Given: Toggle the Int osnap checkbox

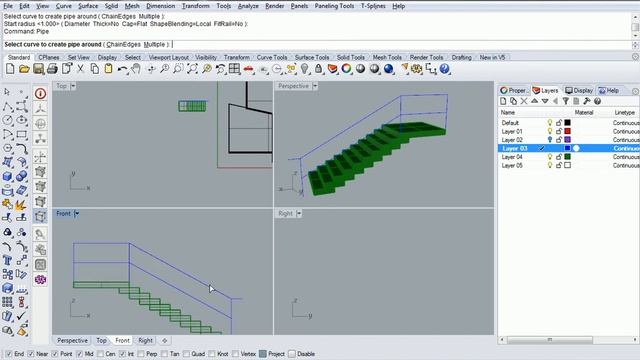Looking at the screenshot, I should click(122, 354).
